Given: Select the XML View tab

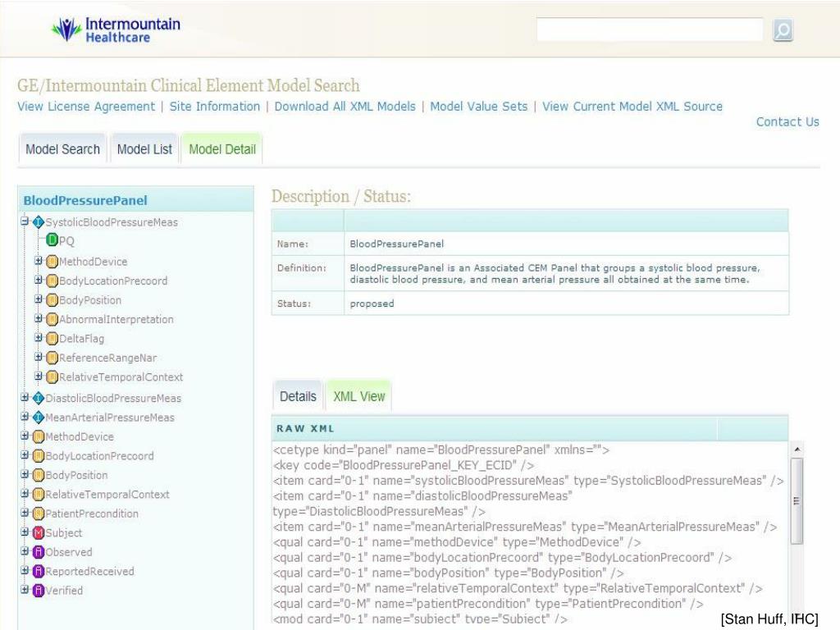Looking at the screenshot, I should [x=359, y=396].
